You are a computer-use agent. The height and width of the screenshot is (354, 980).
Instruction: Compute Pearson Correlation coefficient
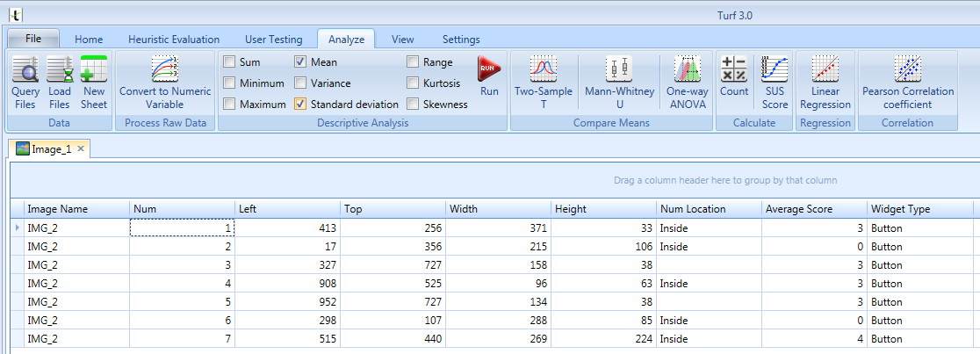coord(908,83)
